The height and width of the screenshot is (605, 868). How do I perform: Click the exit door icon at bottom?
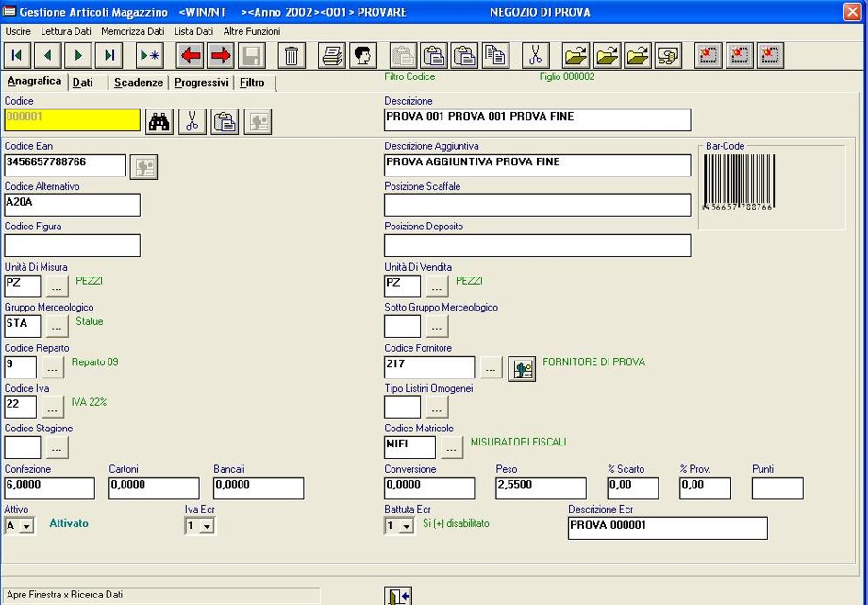coord(398,596)
